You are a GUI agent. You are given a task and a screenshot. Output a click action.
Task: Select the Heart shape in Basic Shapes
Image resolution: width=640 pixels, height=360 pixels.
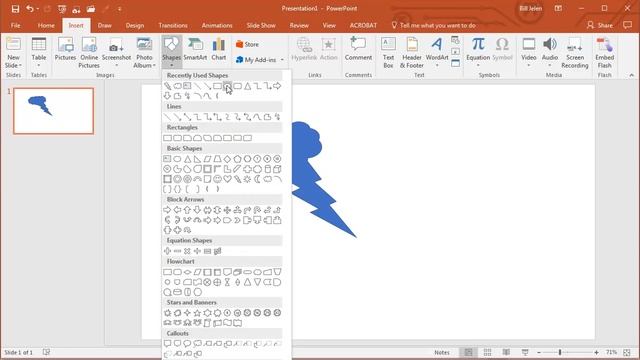click(x=227, y=179)
